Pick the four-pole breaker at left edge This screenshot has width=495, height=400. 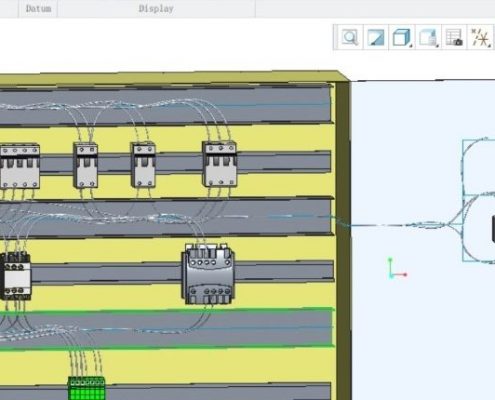pyautogui.click(x=20, y=167)
